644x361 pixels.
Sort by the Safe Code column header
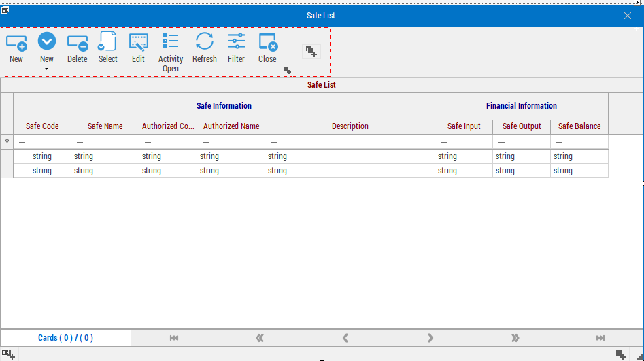click(42, 126)
